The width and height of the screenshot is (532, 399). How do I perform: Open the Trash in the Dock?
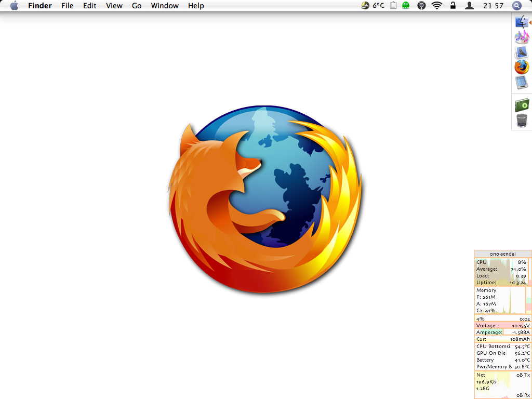coord(522,121)
